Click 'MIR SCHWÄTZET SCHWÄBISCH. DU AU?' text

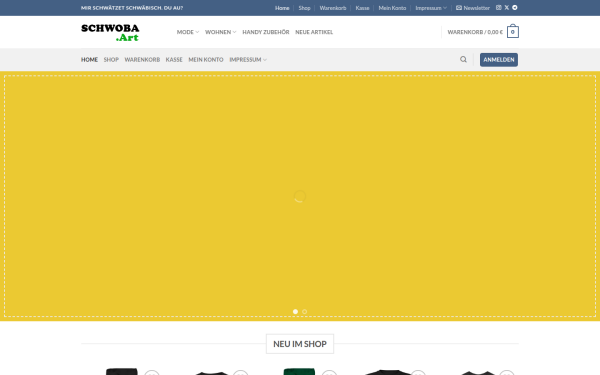tap(132, 8)
